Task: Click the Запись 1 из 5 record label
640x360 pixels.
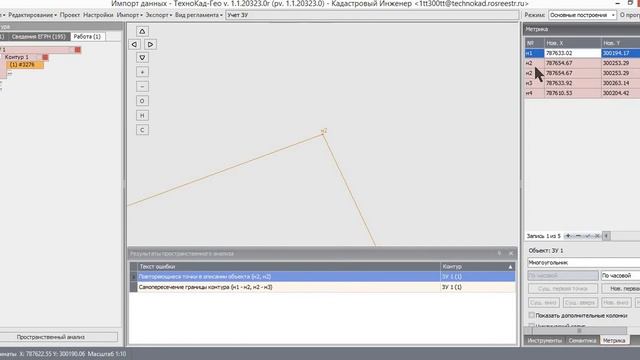Action: [544, 236]
